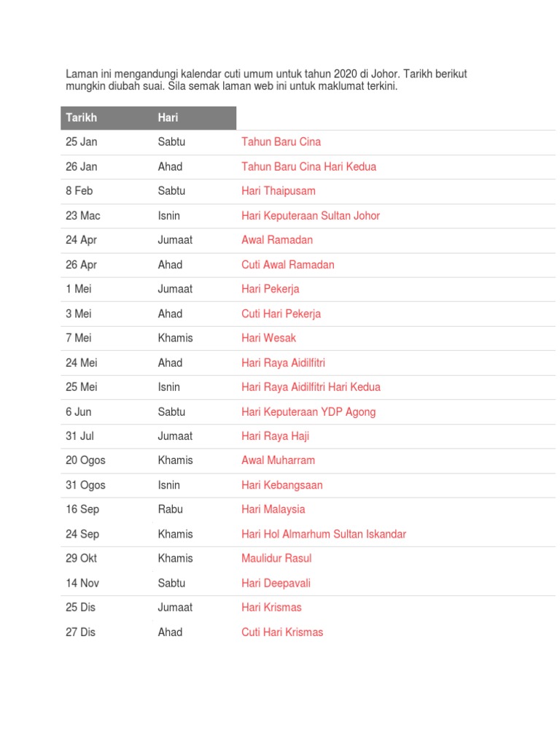Image resolution: width=560 pixels, height=747 pixels.
Task: Open Hari Keputeraan Sultan Johor link
Action: tap(311, 216)
